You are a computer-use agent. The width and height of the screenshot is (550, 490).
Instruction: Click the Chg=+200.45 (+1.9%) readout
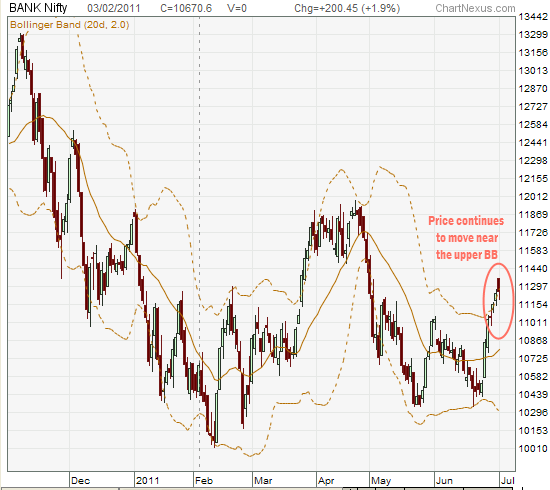347,8
